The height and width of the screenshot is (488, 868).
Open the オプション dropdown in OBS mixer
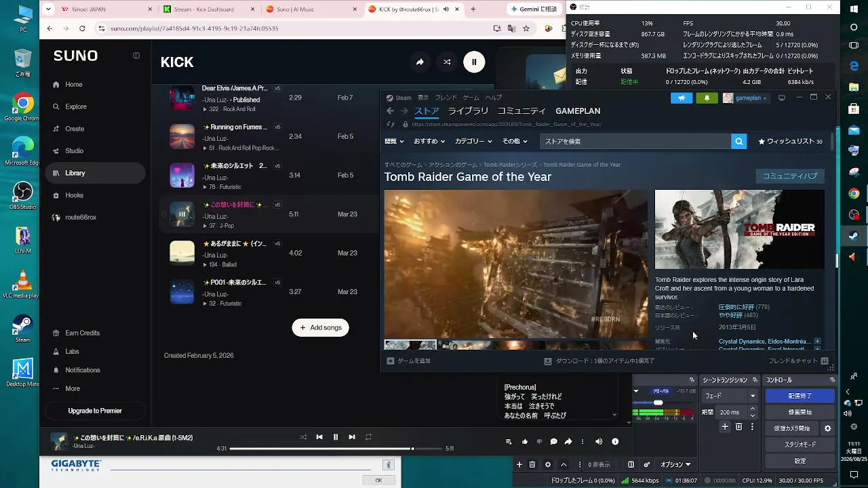675,465
